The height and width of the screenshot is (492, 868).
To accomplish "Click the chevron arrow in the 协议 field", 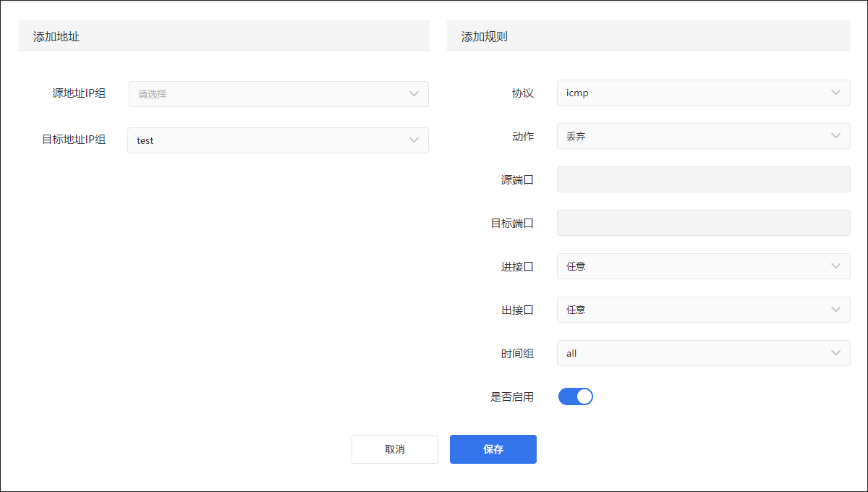I will tap(835, 93).
